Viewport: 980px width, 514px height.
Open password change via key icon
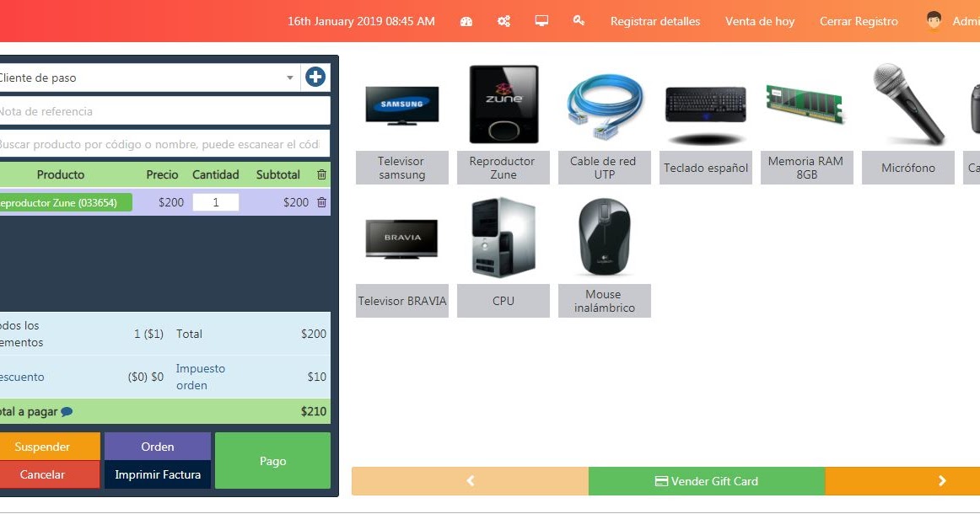pyautogui.click(x=579, y=21)
